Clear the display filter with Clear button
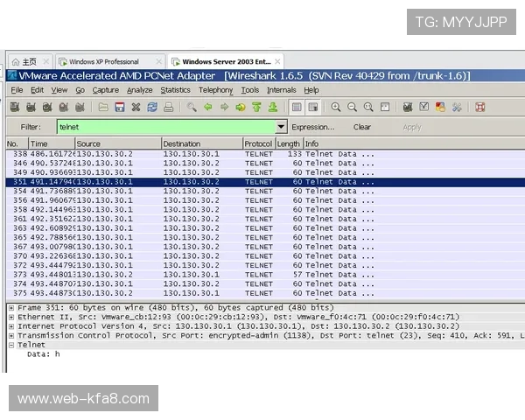The height and width of the screenshot is (420, 525). coord(361,127)
